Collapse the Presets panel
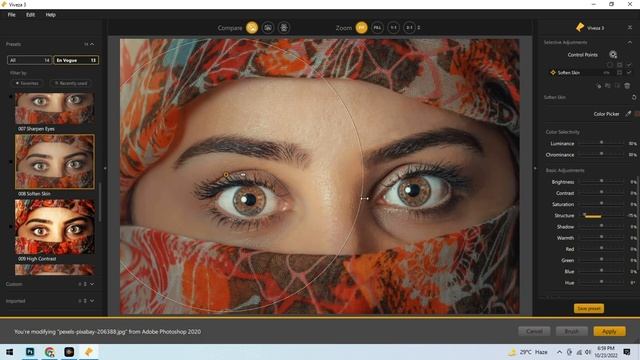 tap(92, 44)
